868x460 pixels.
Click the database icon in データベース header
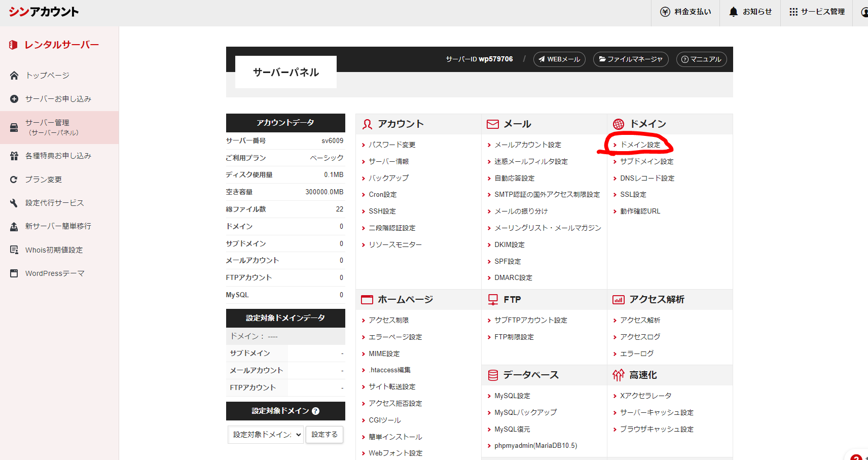[x=493, y=375]
